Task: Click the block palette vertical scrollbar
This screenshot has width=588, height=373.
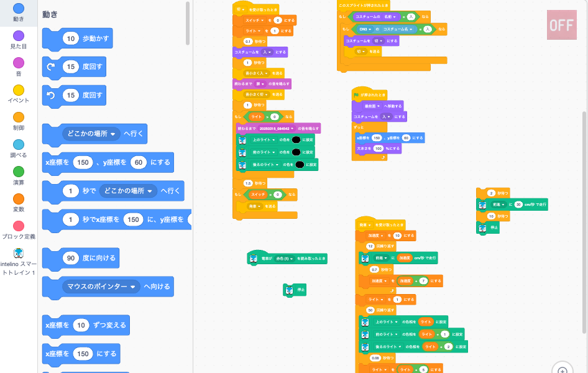Action: point(188,23)
